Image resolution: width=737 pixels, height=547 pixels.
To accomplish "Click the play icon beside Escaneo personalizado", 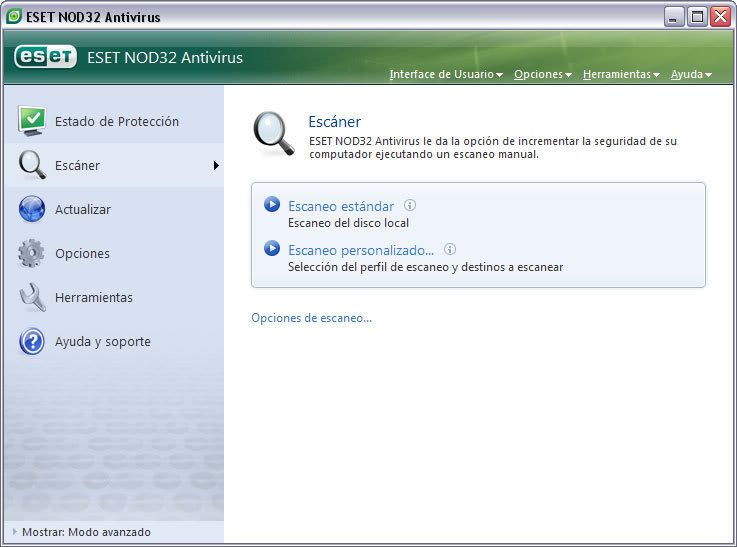I will [272, 248].
